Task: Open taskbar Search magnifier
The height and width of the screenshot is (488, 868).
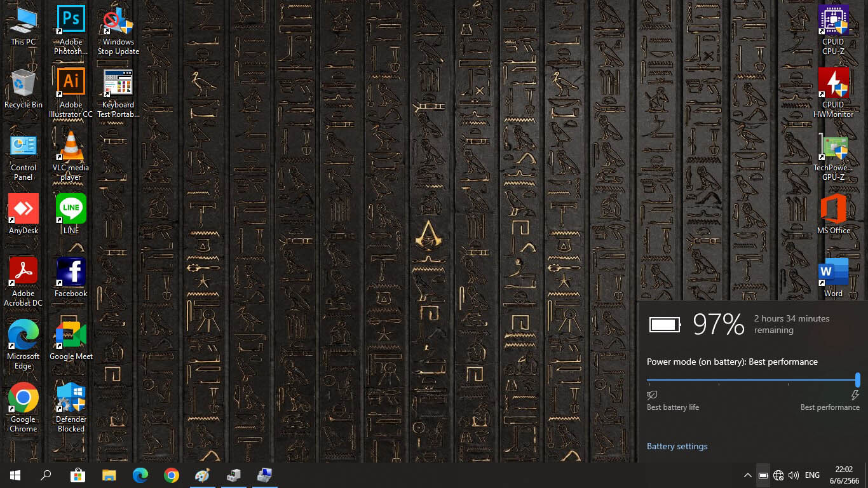Action: (46, 475)
